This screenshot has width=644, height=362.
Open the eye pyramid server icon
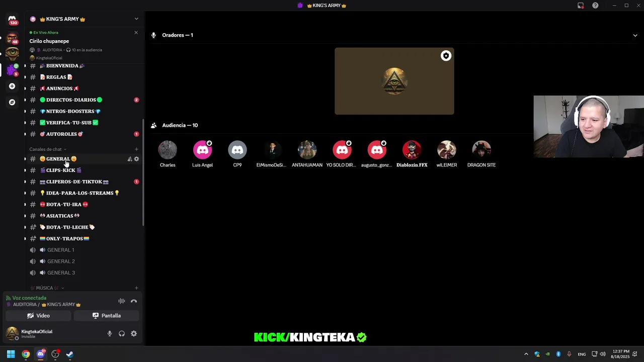12,53
